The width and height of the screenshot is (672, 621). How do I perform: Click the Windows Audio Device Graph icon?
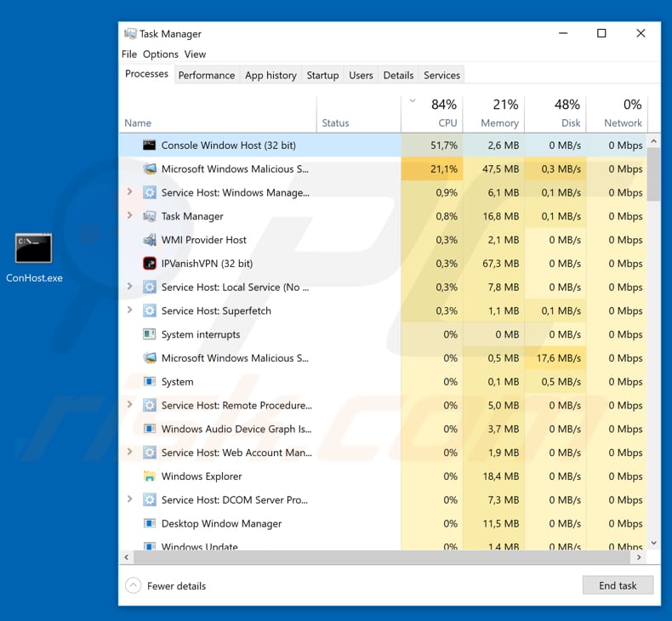pos(149,429)
